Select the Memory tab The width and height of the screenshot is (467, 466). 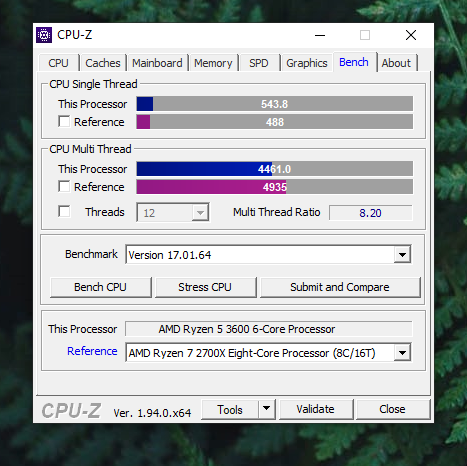point(213,63)
